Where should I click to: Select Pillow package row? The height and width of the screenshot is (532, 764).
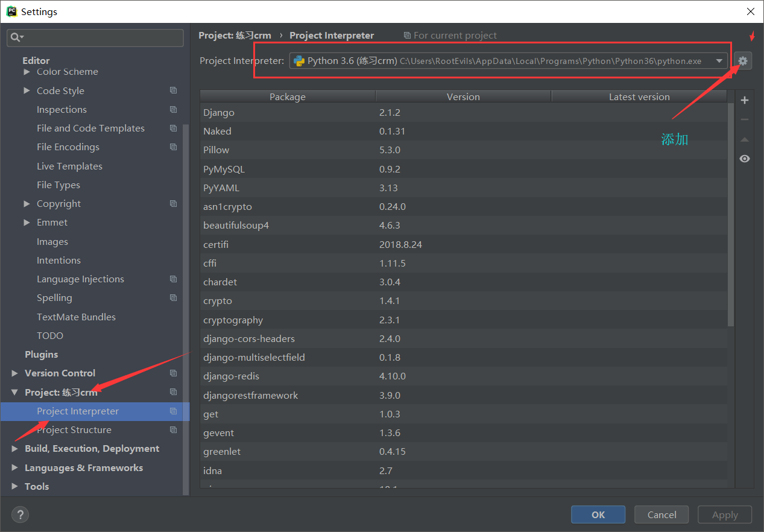(x=464, y=150)
